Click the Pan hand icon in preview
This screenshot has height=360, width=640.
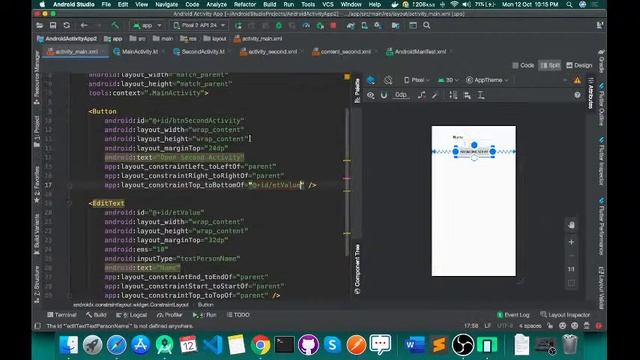tap(571, 225)
